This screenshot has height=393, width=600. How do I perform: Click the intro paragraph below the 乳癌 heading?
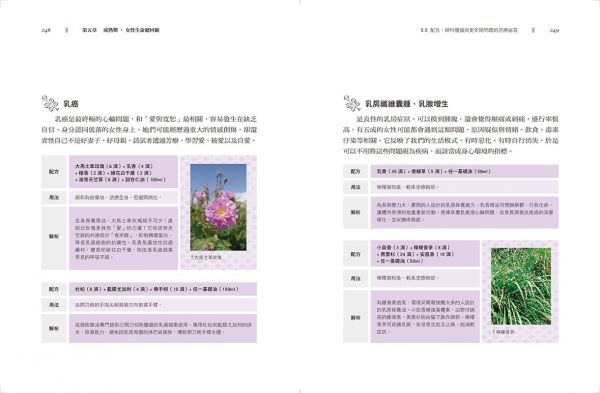149,130
